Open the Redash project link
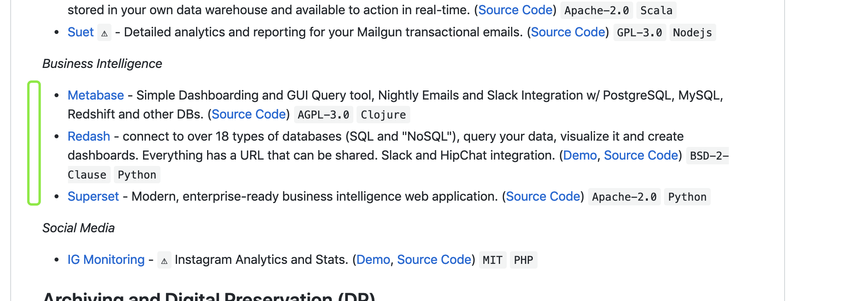This screenshot has width=868, height=301. click(x=89, y=136)
